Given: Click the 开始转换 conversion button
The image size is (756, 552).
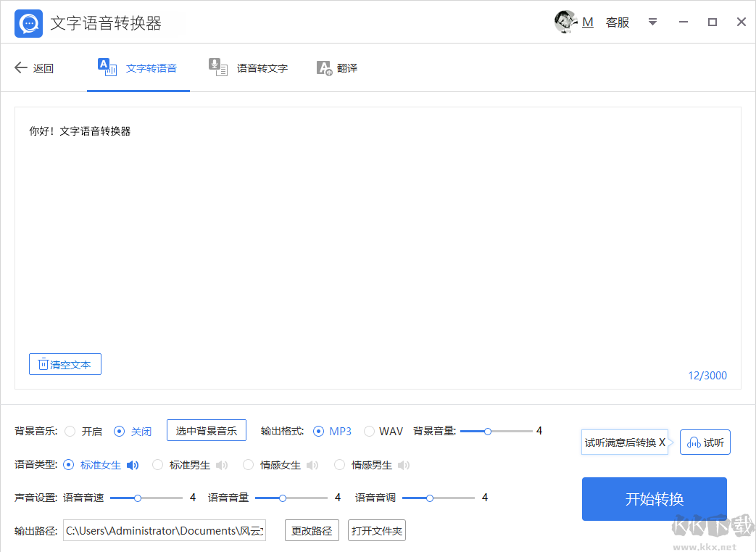Looking at the screenshot, I should click(x=653, y=498).
